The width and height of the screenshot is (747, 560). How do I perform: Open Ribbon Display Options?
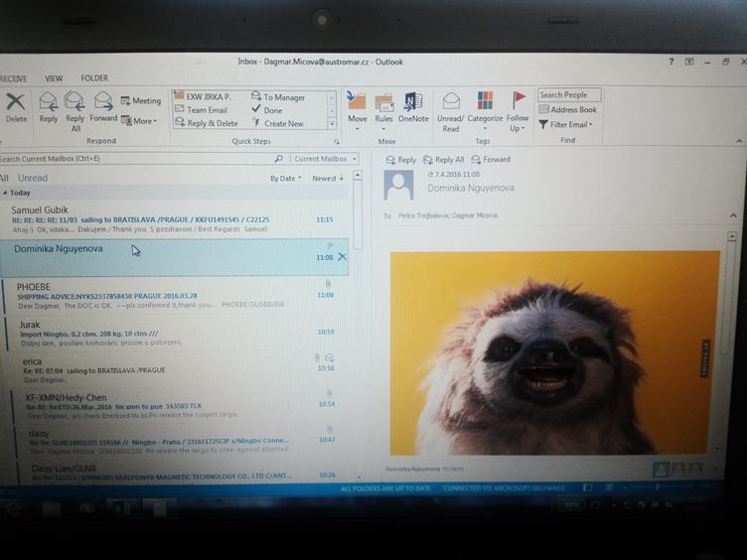point(688,62)
